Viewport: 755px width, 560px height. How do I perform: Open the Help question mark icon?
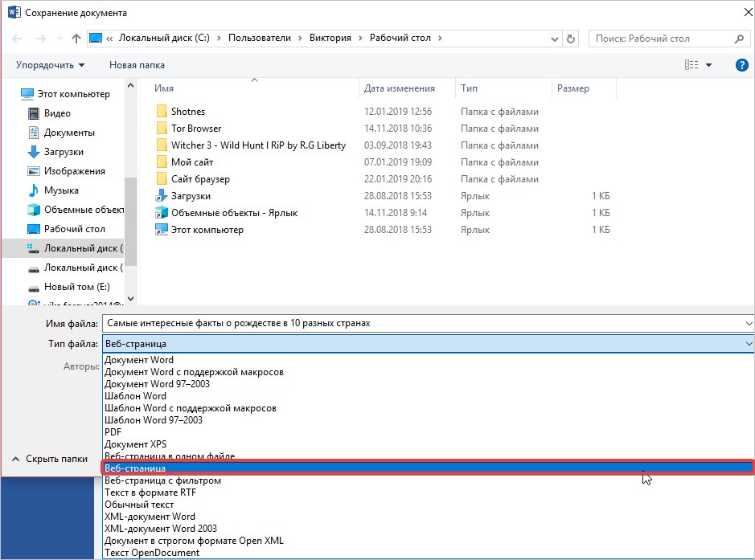[741, 65]
